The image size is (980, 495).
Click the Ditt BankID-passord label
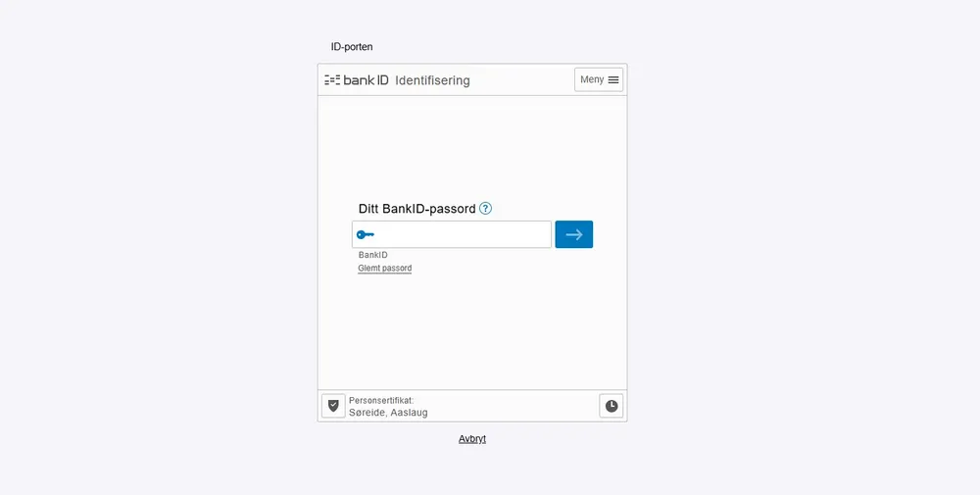(x=416, y=209)
